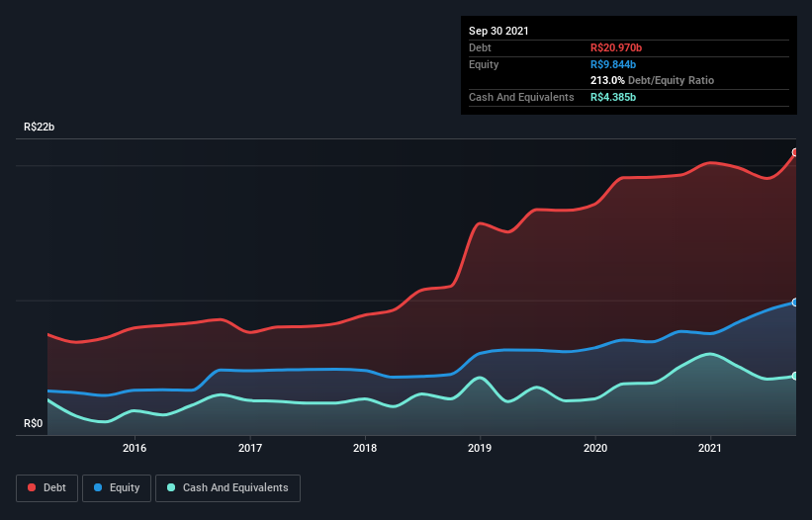The image size is (812, 520).
Task: Click the 2021 x-axis label
Action: click(x=710, y=448)
